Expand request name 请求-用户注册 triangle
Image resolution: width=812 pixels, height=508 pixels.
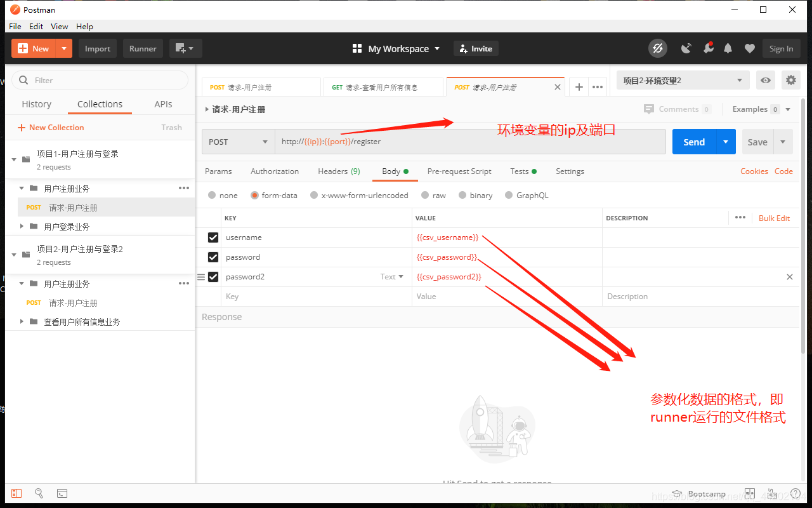(x=207, y=109)
